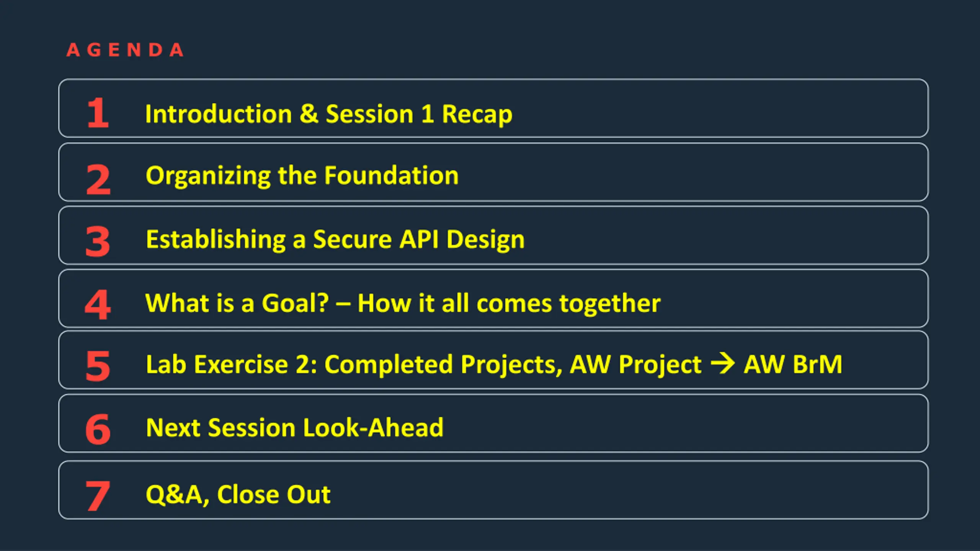Select Organizing the Foundation item
980x551 pixels.
(x=302, y=176)
